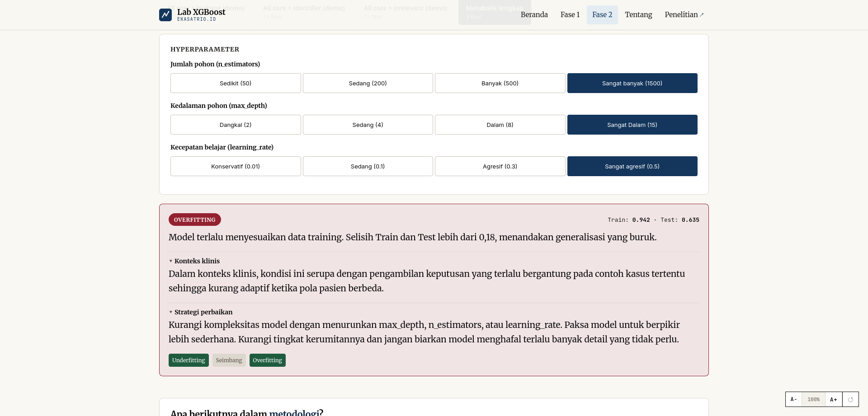Select Sedikit (50) trees option
Viewport: 868px width, 416px height.
236,83
